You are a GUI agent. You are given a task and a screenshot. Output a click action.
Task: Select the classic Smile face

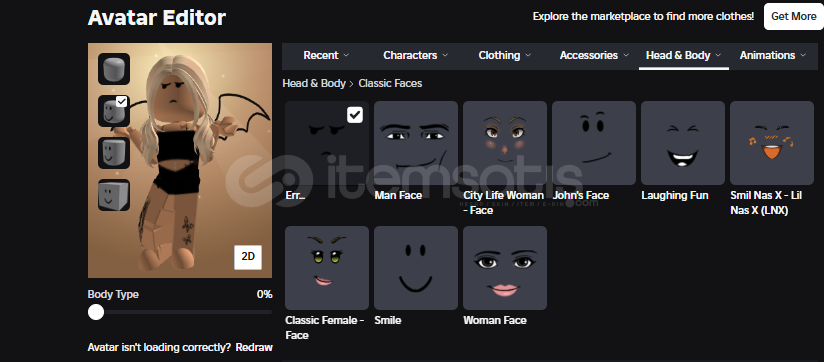416,268
